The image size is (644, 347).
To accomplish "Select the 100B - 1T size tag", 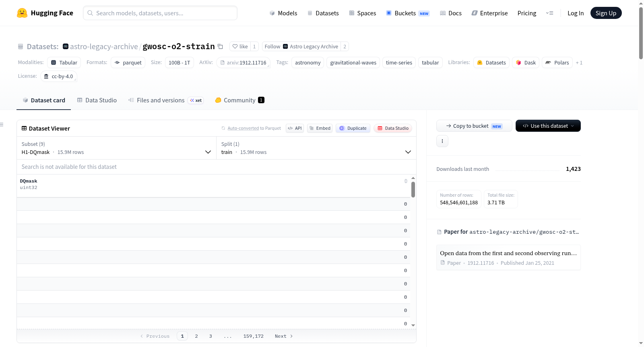I will click(x=180, y=62).
